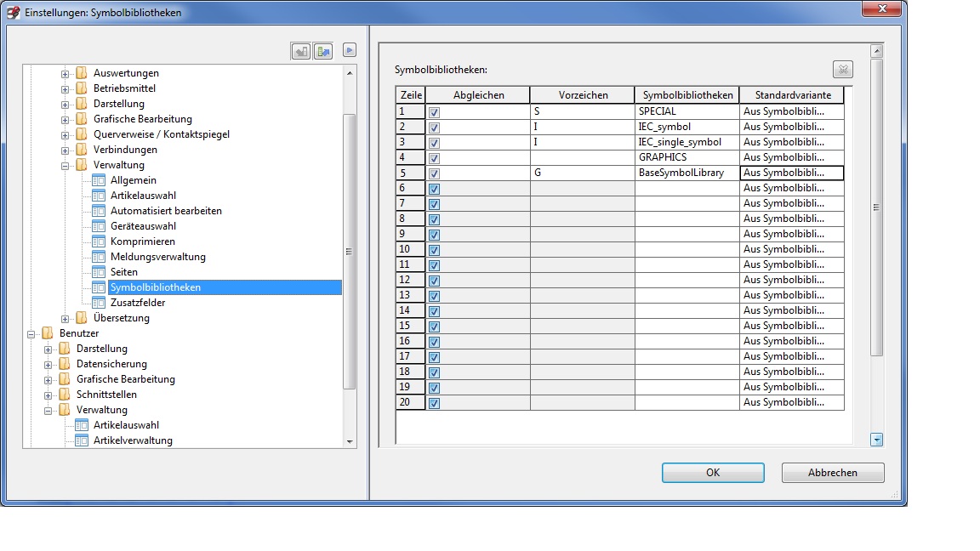Click the GRAPHICS library cell

click(x=687, y=157)
